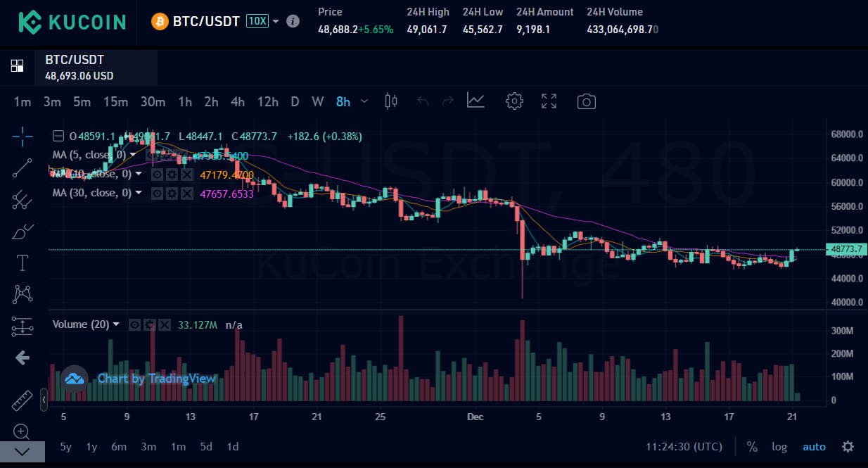Open chart settings gear in toolbar

point(515,101)
